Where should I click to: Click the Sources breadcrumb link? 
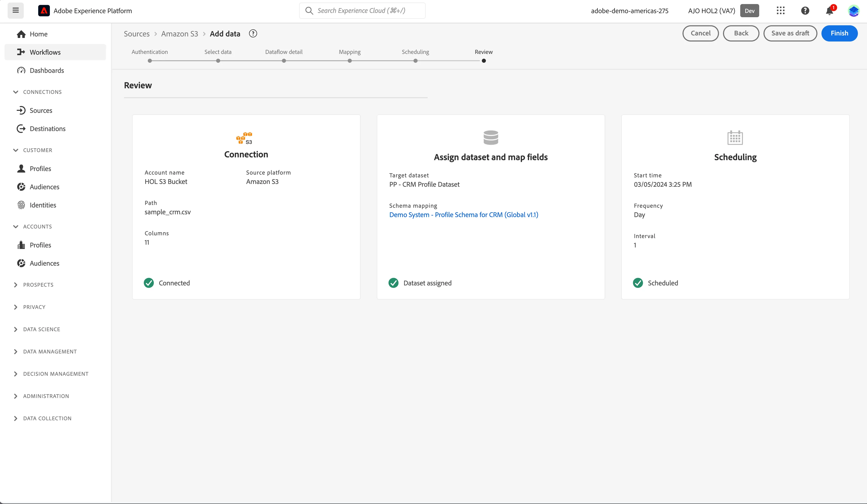137,34
